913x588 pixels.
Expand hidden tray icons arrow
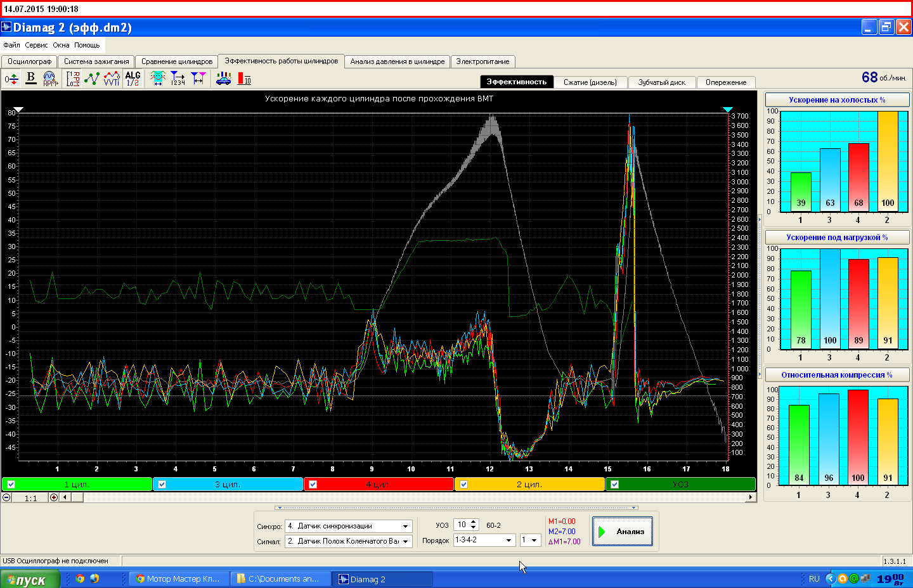pyautogui.click(x=830, y=578)
